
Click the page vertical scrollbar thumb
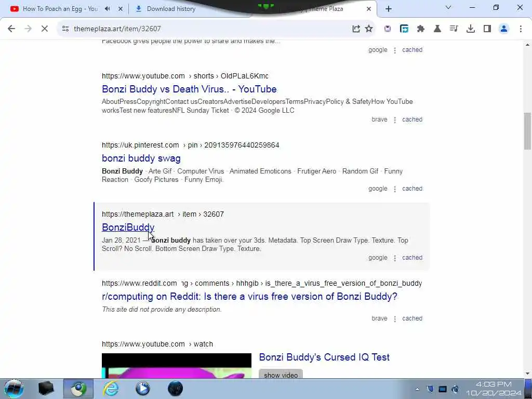(527, 131)
